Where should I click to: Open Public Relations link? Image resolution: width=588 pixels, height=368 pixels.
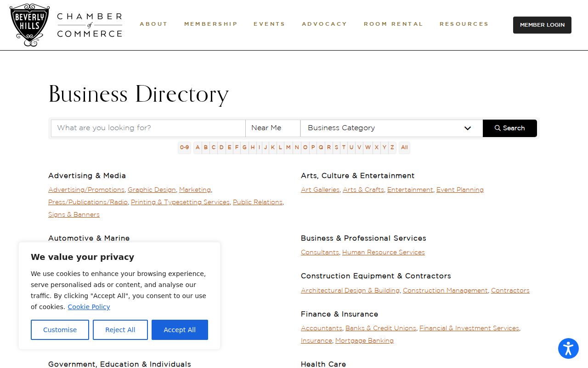tap(258, 202)
